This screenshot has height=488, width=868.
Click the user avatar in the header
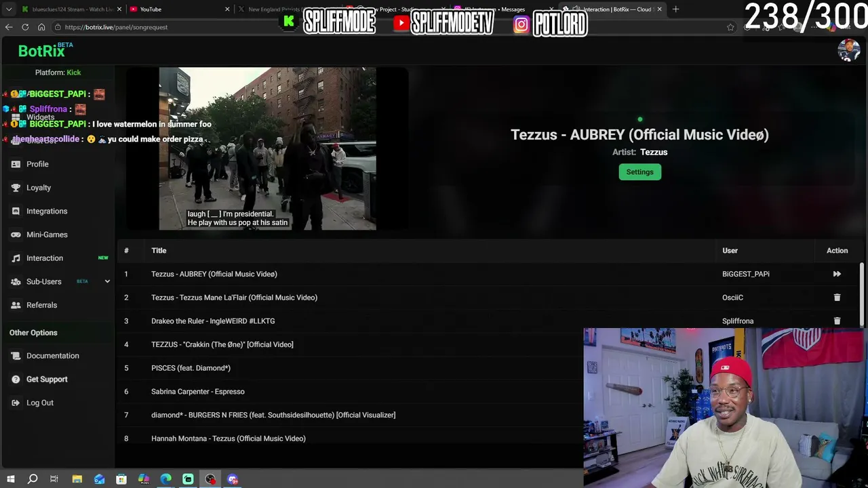848,50
